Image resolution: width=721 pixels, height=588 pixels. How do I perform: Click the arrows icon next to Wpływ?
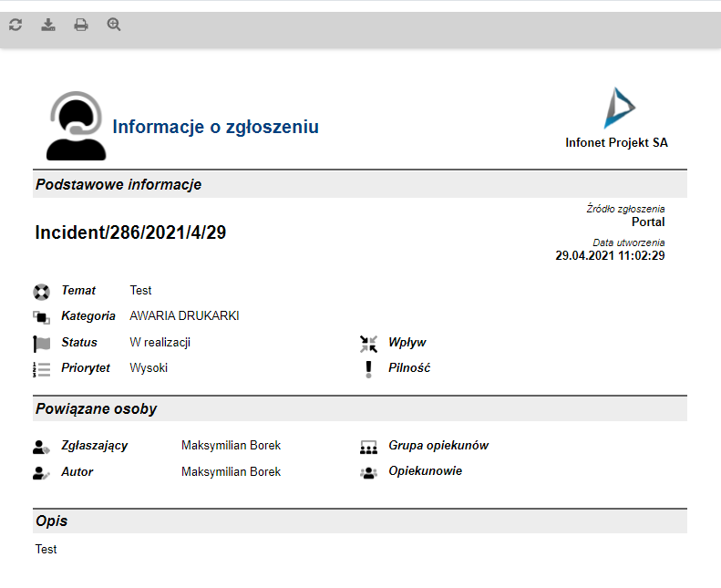pyautogui.click(x=368, y=344)
